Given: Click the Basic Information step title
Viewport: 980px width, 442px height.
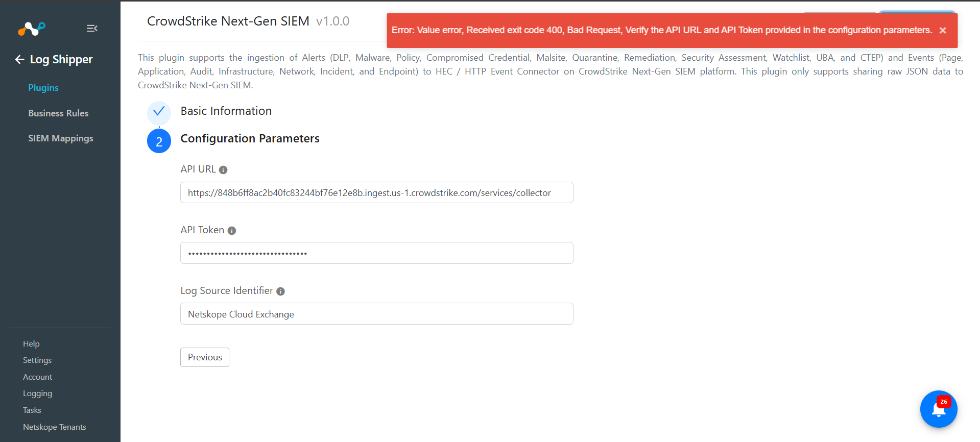Looking at the screenshot, I should point(226,111).
